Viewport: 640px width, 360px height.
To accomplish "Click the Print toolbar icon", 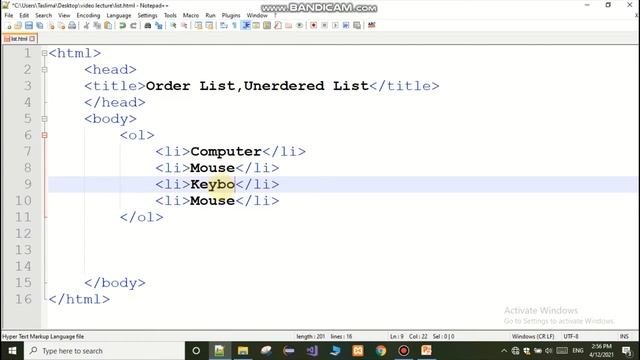I will click(x=72, y=25).
